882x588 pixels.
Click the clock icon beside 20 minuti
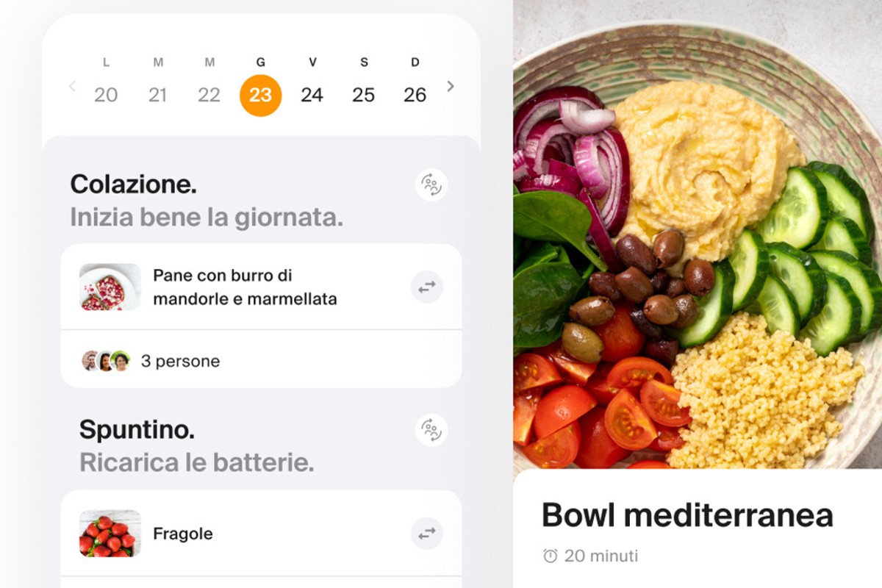point(550,556)
